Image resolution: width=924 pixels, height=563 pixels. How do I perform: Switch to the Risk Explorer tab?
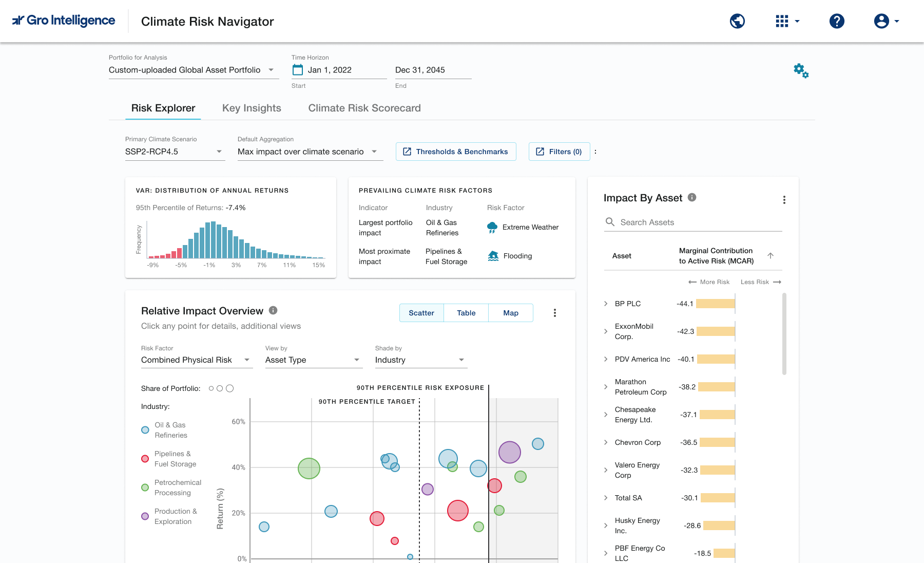(x=163, y=108)
